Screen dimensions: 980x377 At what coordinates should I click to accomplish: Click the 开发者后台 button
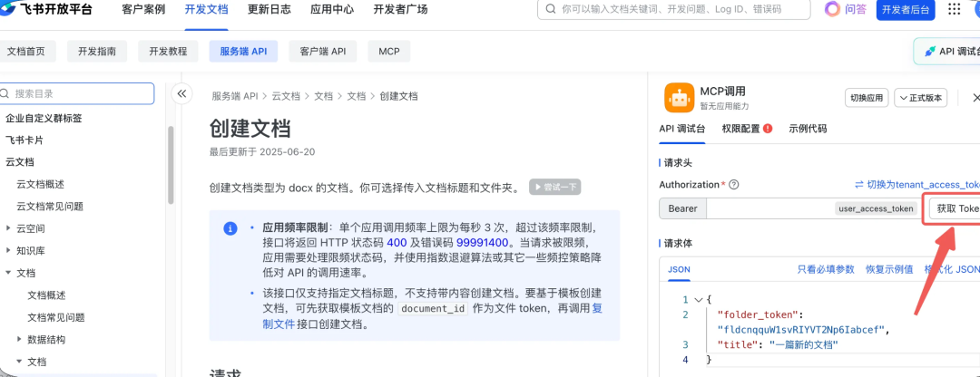906,9
